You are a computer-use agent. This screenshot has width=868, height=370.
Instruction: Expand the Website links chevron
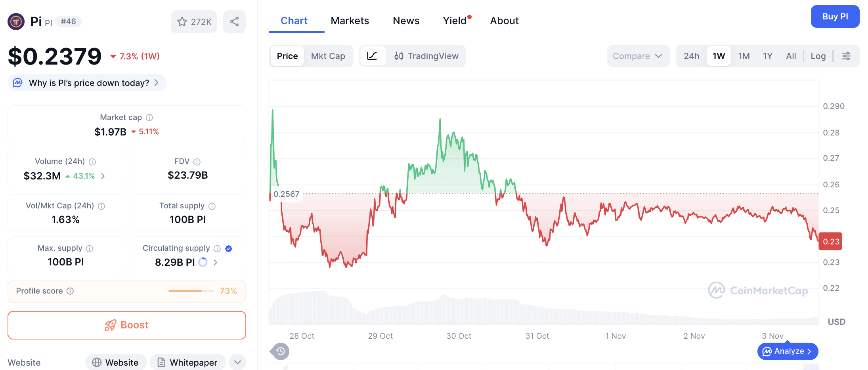pos(237,362)
